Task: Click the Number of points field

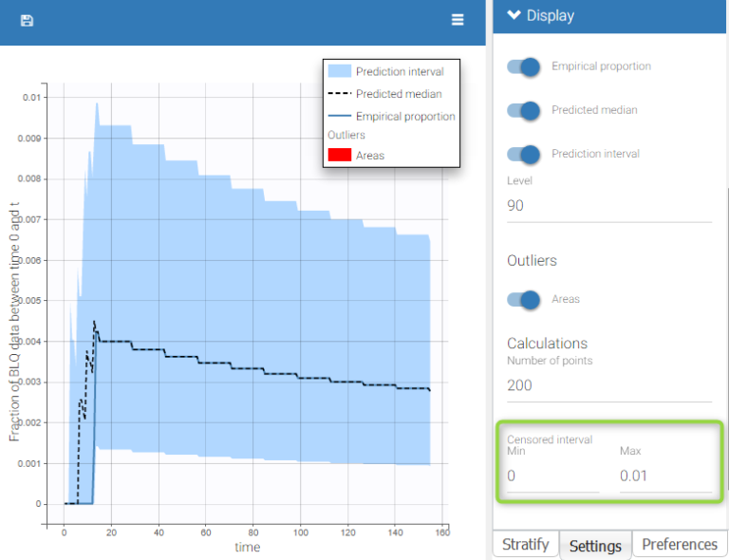Action: [x=608, y=385]
